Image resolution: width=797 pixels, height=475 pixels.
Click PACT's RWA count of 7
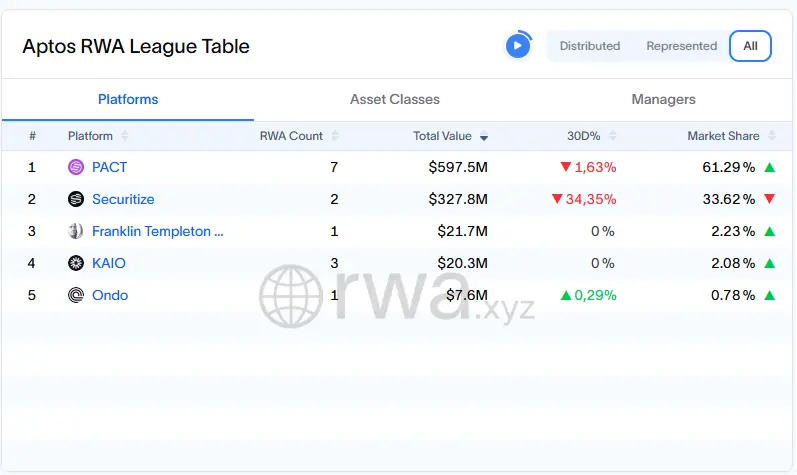[334, 167]
